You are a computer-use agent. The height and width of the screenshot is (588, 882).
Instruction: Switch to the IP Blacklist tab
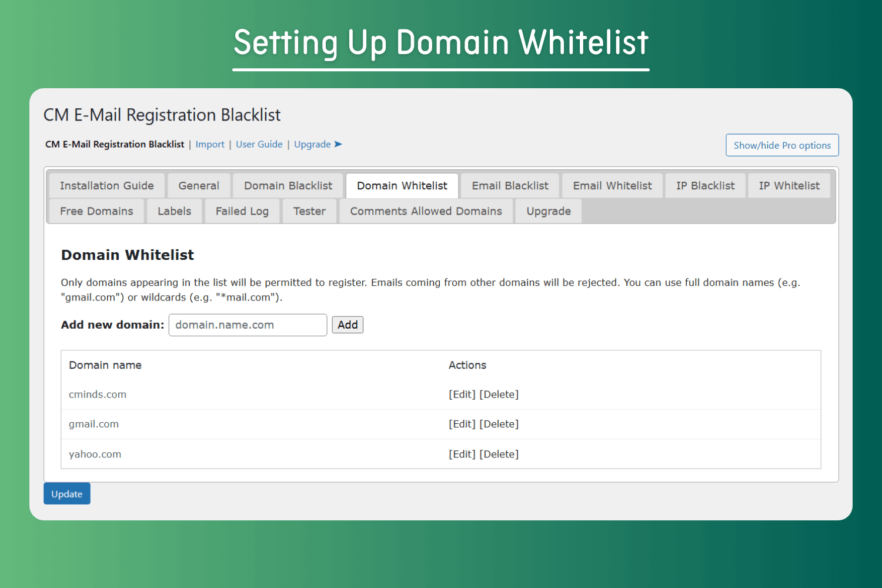coord(706,186)
